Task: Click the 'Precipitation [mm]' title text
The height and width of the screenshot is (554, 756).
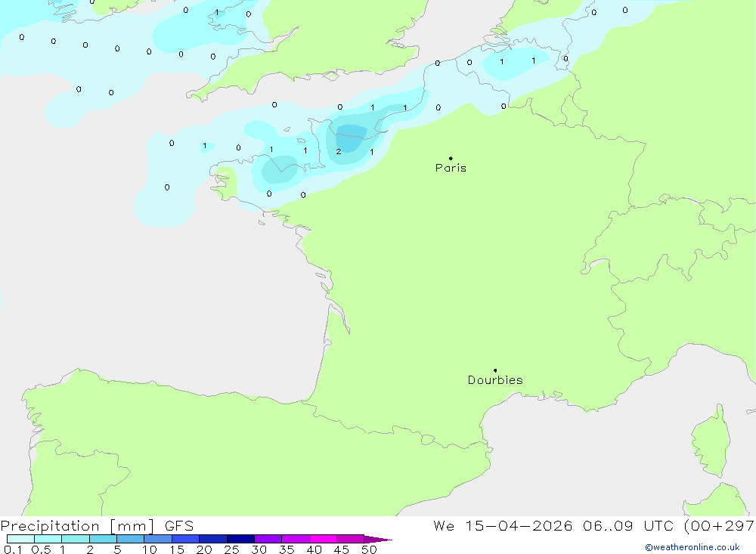Action: point(78,525)
